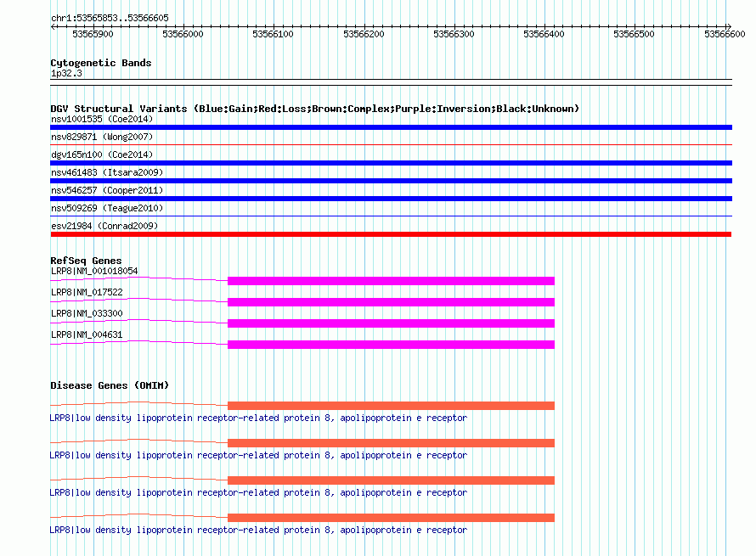Click the first orange OMIM LRP8 exon bar
The image size is (756, 556).
pyautogui.click(x=391, y=406)
